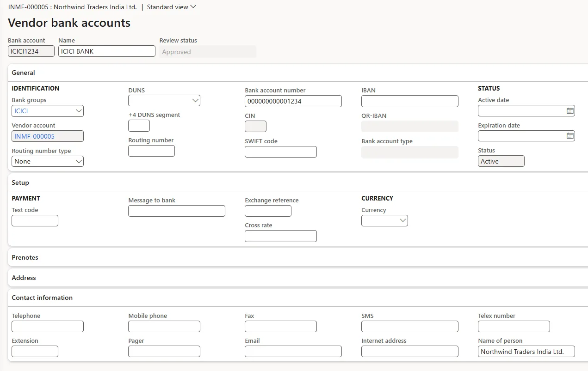Open the Standard view dropdown

[x=172, y=7]
